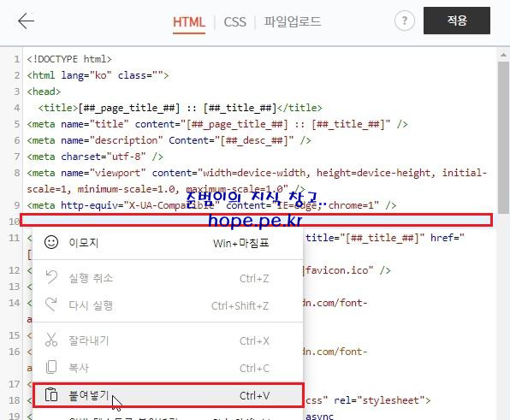Viewport: 510px width, 420px height.
Task: Click the X-UA-Compatible meta line
Action: tap(211, 205)
